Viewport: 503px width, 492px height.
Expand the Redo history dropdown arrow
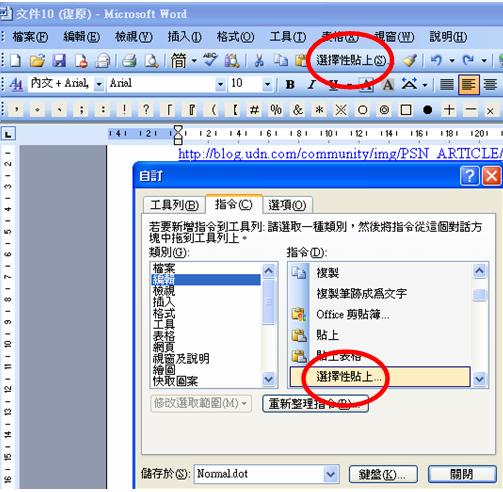(x=484, y=61)
